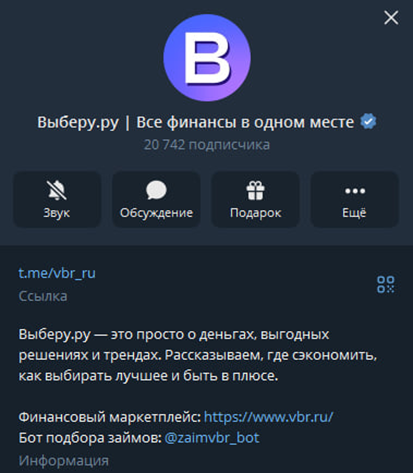
Task: Select the Подарок button label
Action: (x=256, y=213)
